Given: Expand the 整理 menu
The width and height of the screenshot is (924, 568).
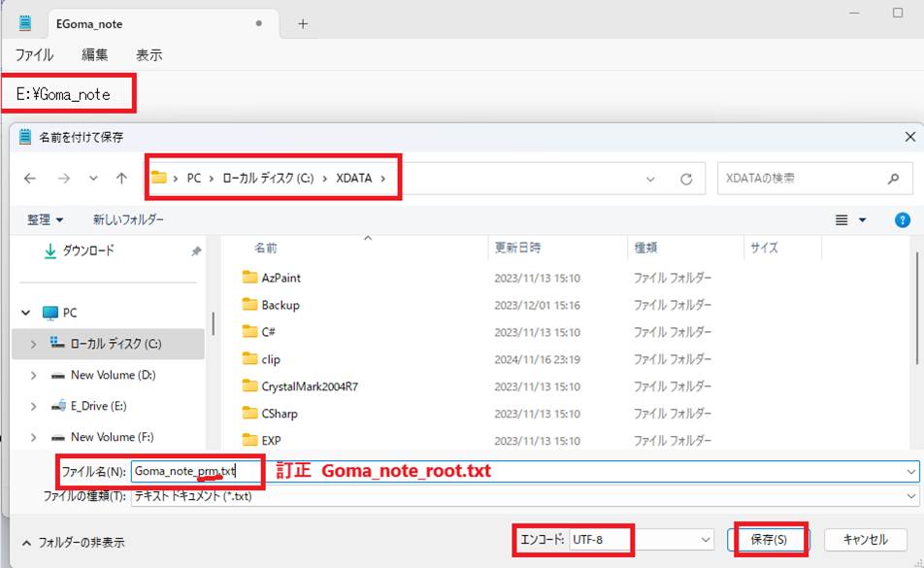Looking at the screenshot, I should pos(46,220).
